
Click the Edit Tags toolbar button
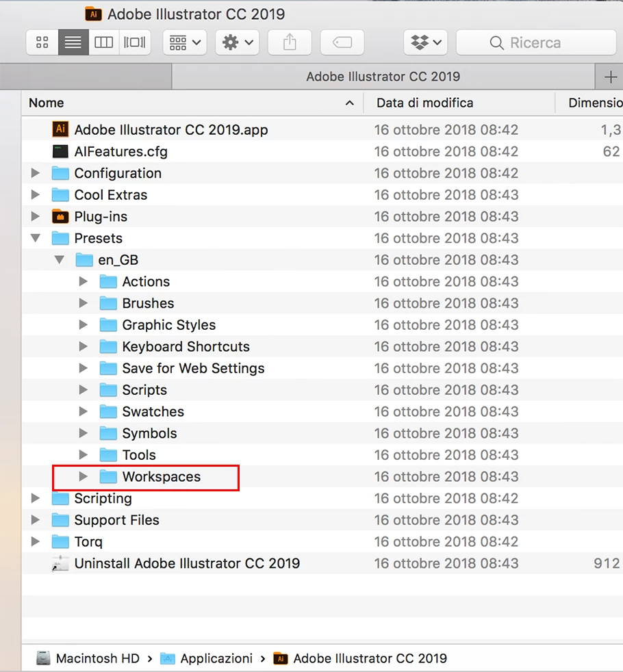click(x=342, y=42)
